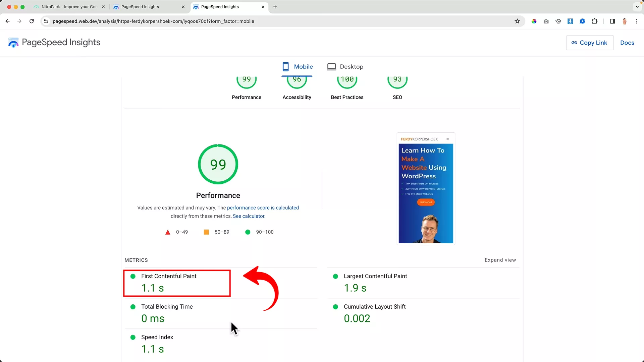Click the First Contentful Paint label

click(169, 276)
